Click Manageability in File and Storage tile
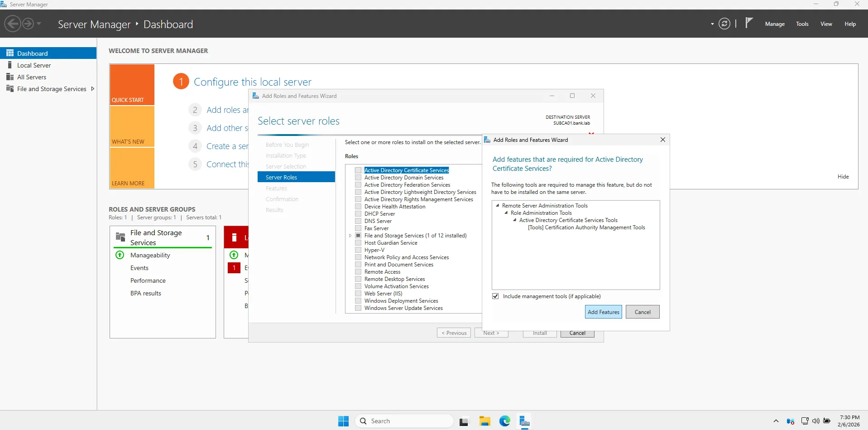Screen dimensions: 868x430 click(150, 255)
